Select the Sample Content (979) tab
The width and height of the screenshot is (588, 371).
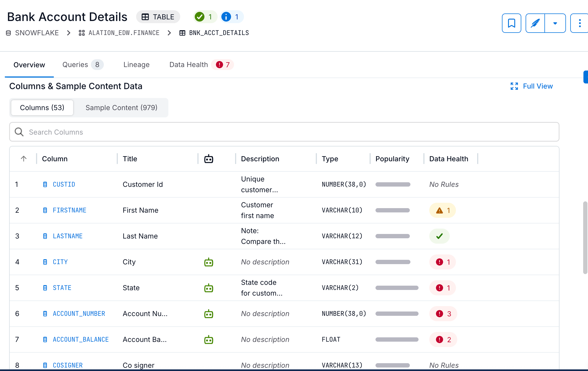(121, 108)
